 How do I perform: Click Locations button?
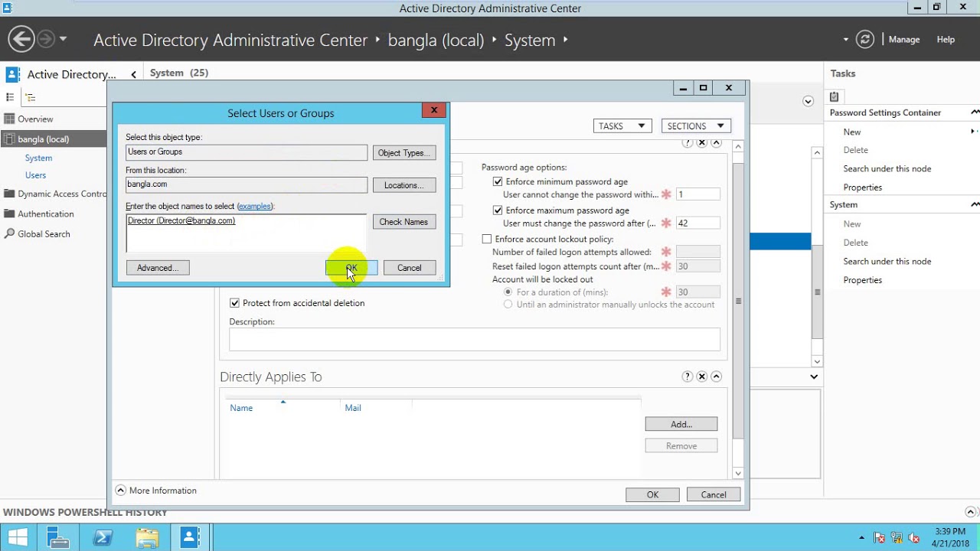pos(404,185)
